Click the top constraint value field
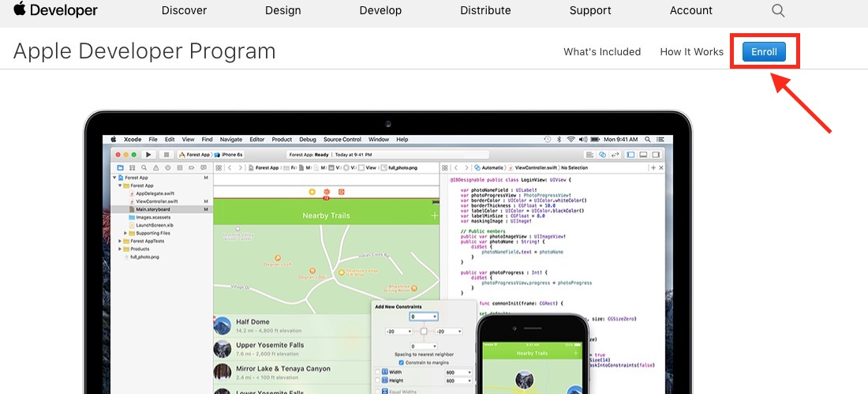 pyautogui.click(x=424, y=317)
